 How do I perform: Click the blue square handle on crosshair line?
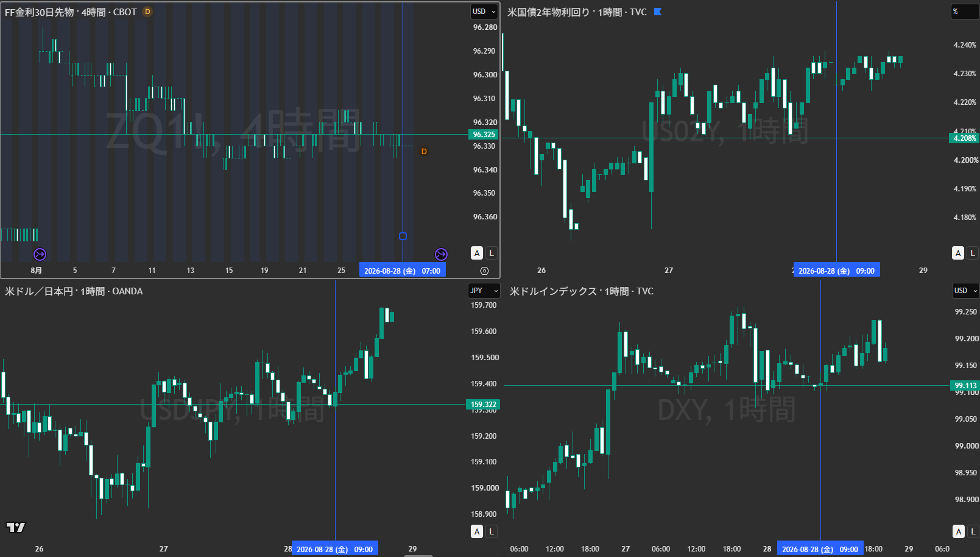pos(403,236)
